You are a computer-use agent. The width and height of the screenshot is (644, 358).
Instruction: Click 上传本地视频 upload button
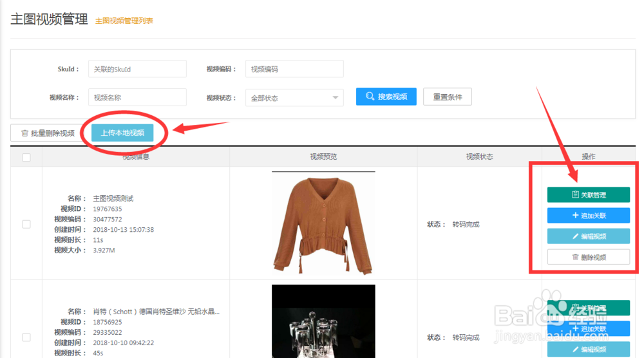(x=122, y=133)
